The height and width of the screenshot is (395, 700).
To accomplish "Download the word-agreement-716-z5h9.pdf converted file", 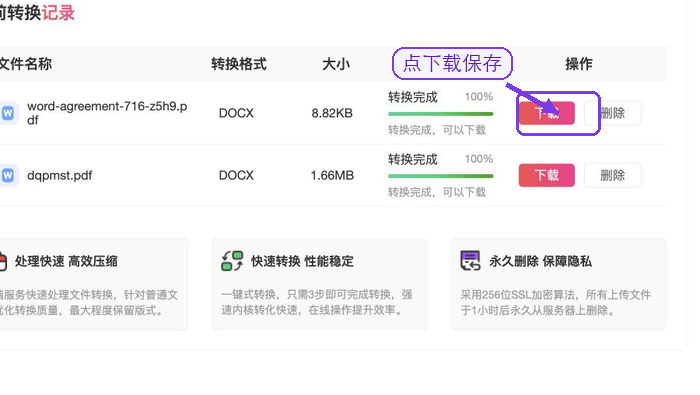I will (546, 113).
